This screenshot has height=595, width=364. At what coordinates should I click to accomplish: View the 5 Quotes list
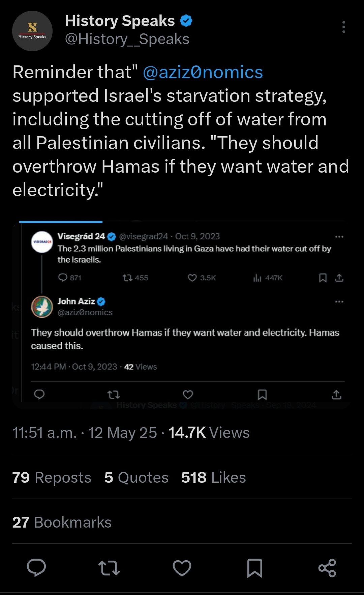pos(136,477)
